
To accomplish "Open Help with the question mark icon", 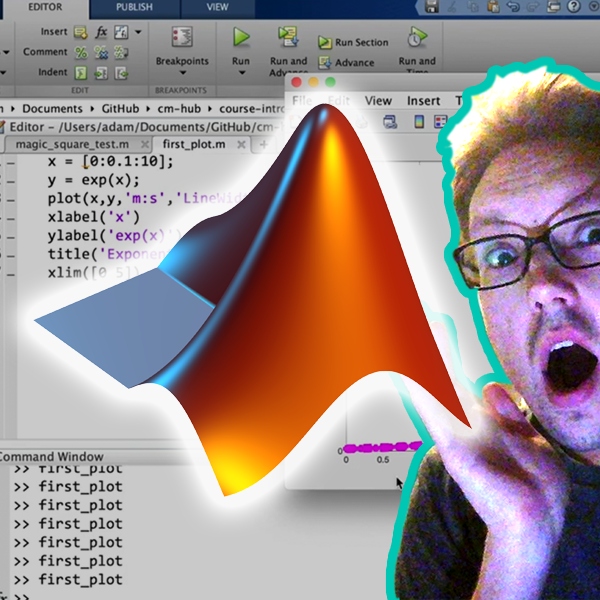I will click(x=574, y=7).
